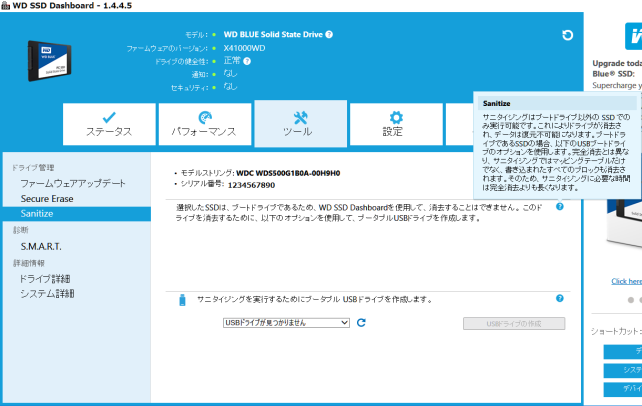The height and width of the screenshot is (406, 642).
Task: Open the 設定 tab
Action: [x=396, y=124]
